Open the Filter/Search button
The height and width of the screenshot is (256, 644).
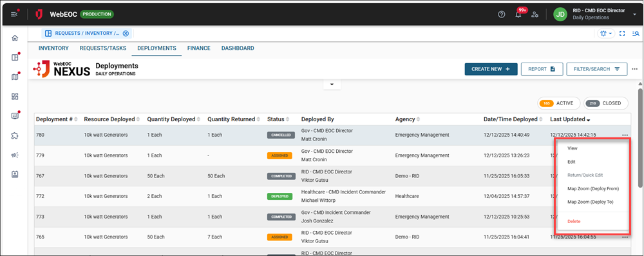click(x=597, y=69)
